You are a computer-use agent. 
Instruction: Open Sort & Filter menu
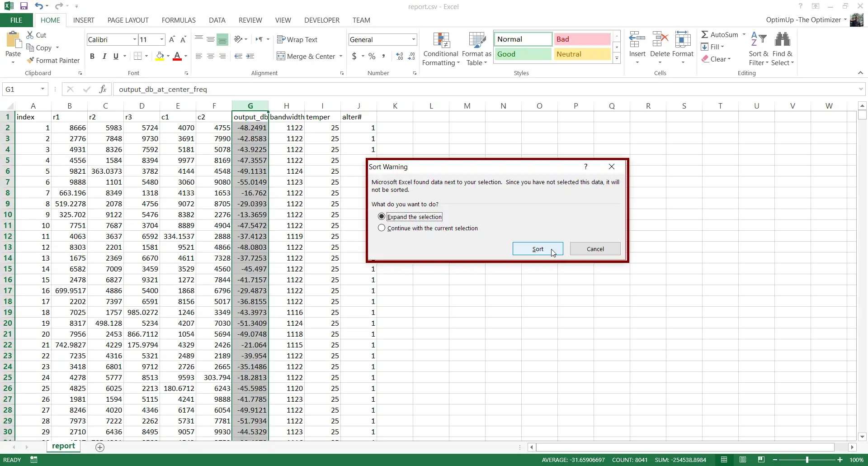click(x=758, y=49)
